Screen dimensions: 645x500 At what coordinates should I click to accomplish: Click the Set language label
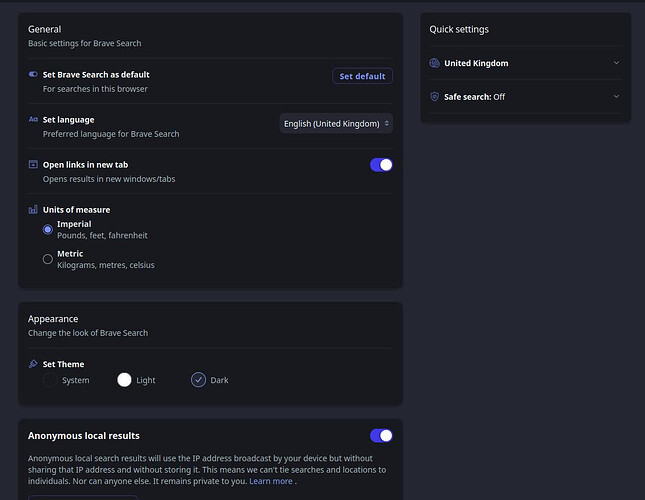[x=68, y=120]
